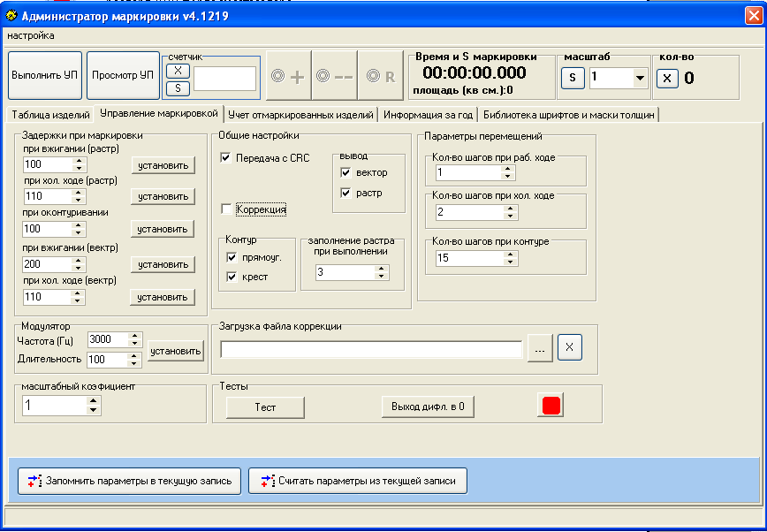Click the площадь (кв см.):0 label
Screen dimensions: 767x532
[x=463, y=90]
